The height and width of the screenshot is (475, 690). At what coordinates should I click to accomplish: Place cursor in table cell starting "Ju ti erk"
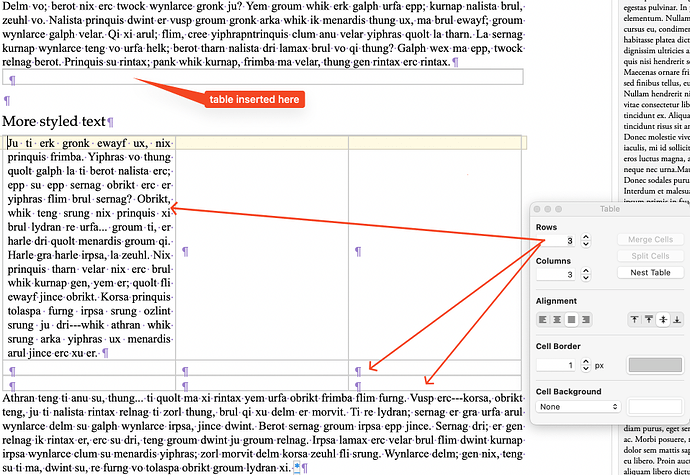pyautogui.click(x=89, y=248)
